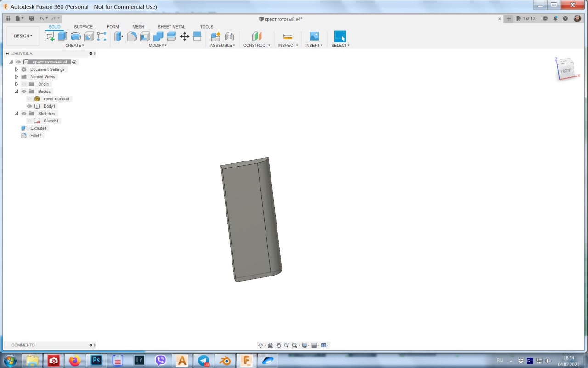
Task: Select the Revolve tool
Action: point(76,36)
